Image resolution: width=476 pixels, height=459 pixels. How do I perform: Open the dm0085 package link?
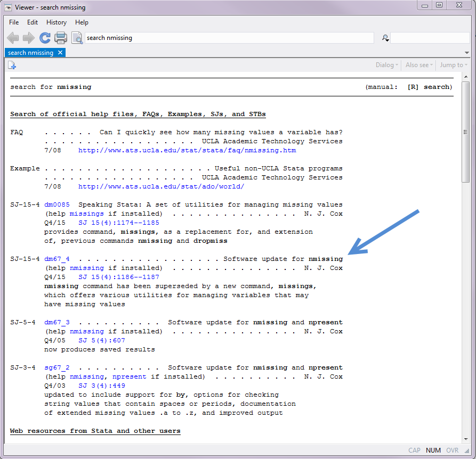[x=57, y=204]
